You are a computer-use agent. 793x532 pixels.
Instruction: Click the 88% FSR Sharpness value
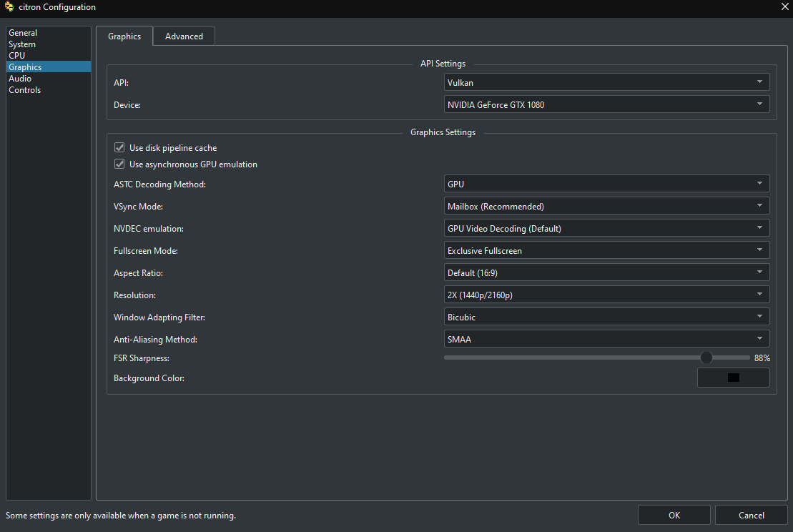click(762, 358)
